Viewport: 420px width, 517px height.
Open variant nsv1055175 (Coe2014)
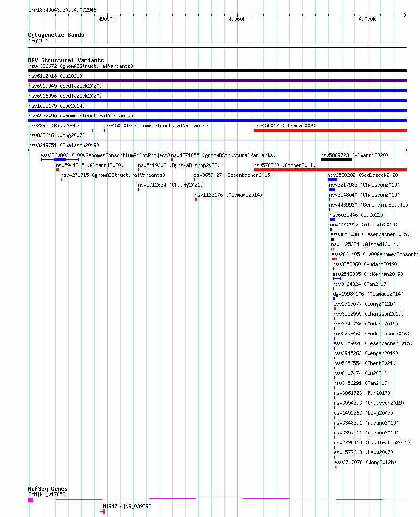pos(57,106)
